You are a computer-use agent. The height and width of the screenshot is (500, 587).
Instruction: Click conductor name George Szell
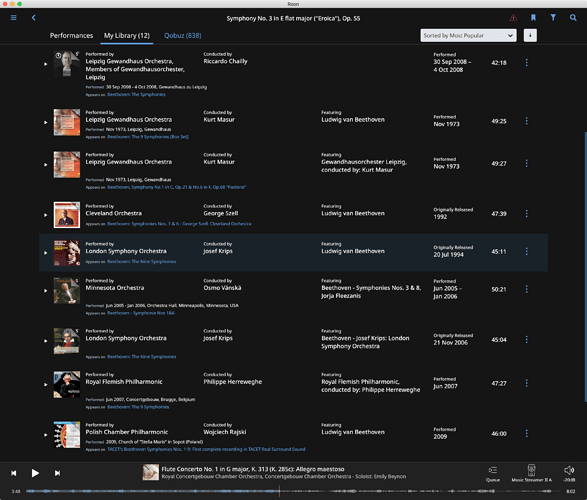click(x=221, y=213)
